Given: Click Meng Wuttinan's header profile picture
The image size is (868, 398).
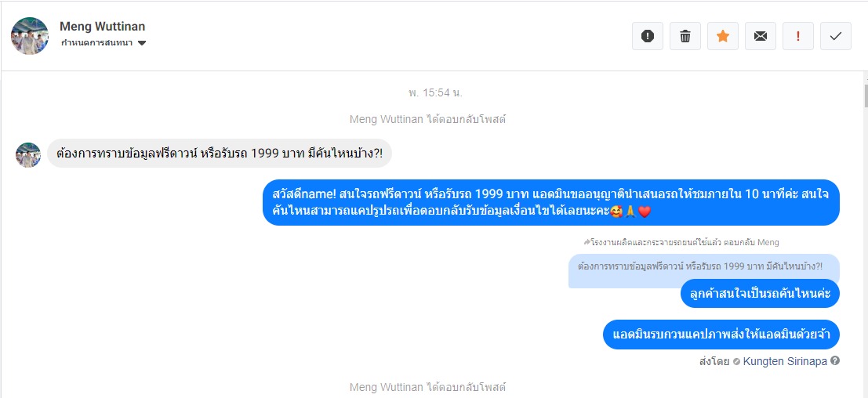Looking at the screenshot, I should click(26, 35).
